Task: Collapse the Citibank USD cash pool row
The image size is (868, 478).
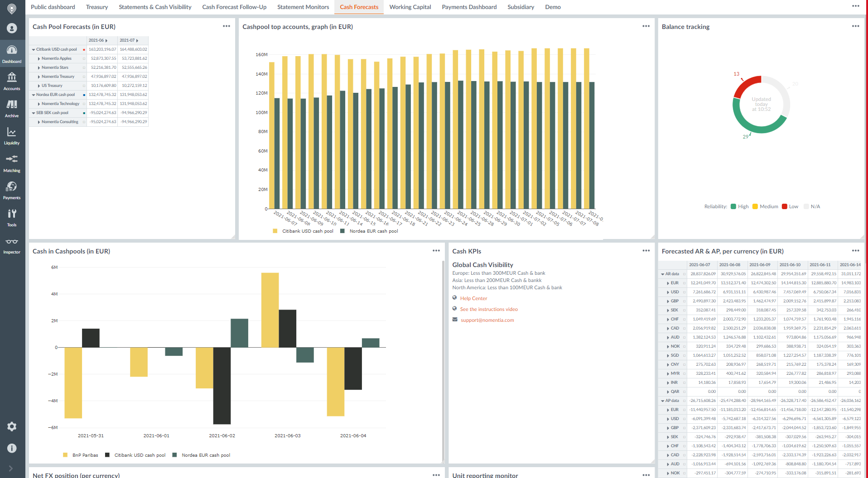Action: pyautogui.click(x=33, y=49)
